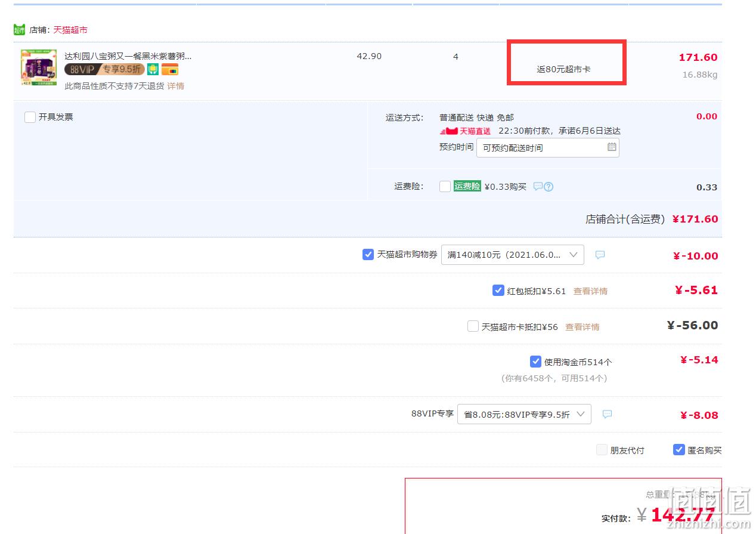Click the chat bubble icon beside 运费险
756x534 pixels.
click(538, 186)
